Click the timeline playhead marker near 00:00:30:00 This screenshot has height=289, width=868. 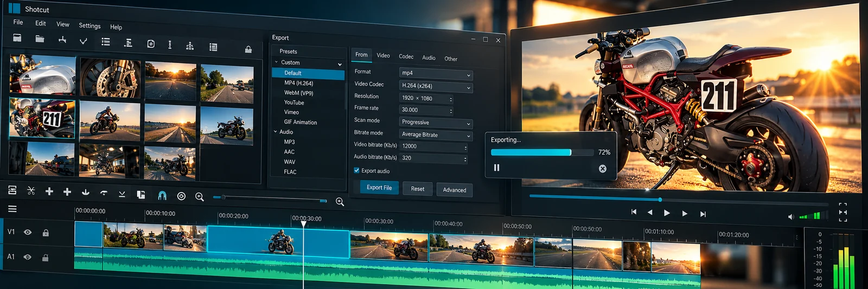[x=303, y=223]
